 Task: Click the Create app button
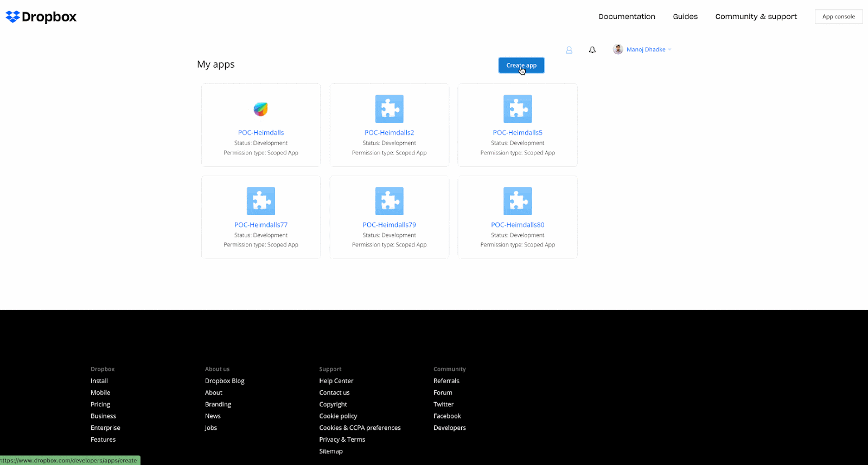pyautogui.click(x=521, y=65)
